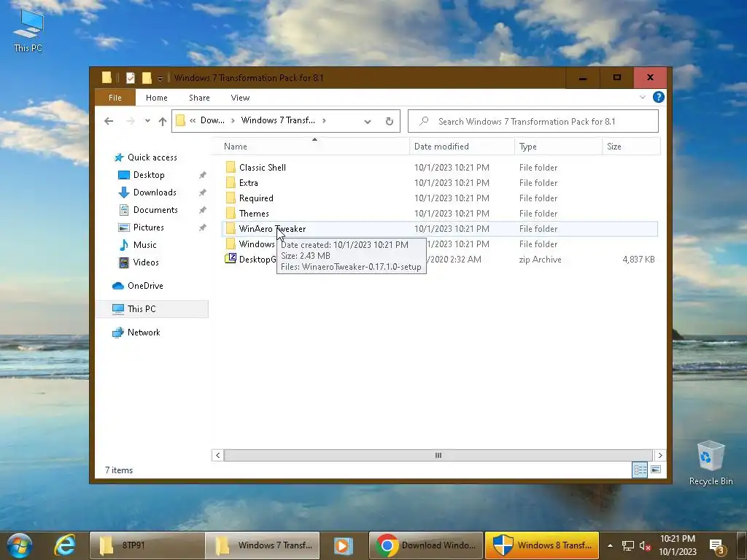Switch to the View ribbon tab
747x560 pixels.
click(x=240, y=98)
